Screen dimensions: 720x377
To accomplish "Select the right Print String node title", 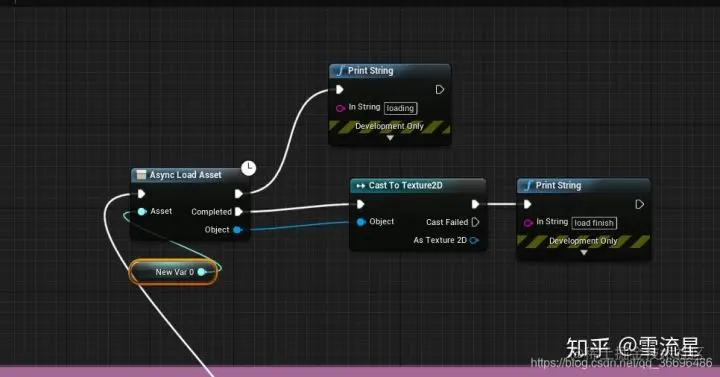I will pyautogui.click(x=558, y=186).
